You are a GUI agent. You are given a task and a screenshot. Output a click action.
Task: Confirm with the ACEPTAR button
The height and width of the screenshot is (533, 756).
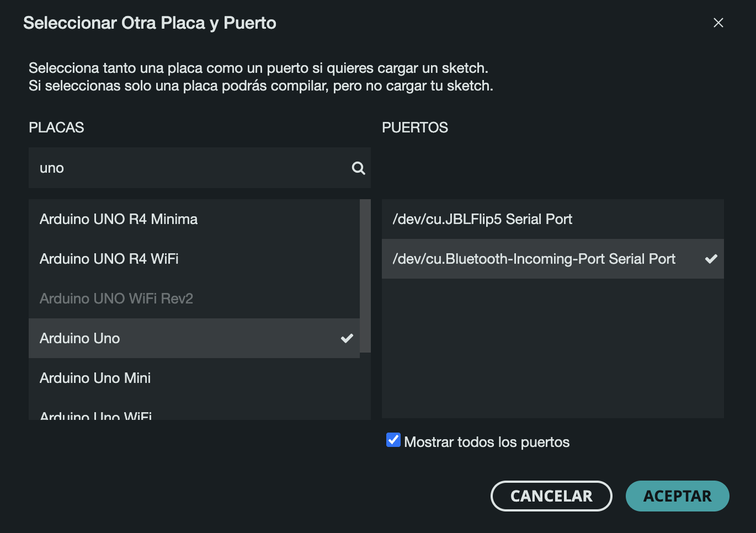(x=677, y=496)
